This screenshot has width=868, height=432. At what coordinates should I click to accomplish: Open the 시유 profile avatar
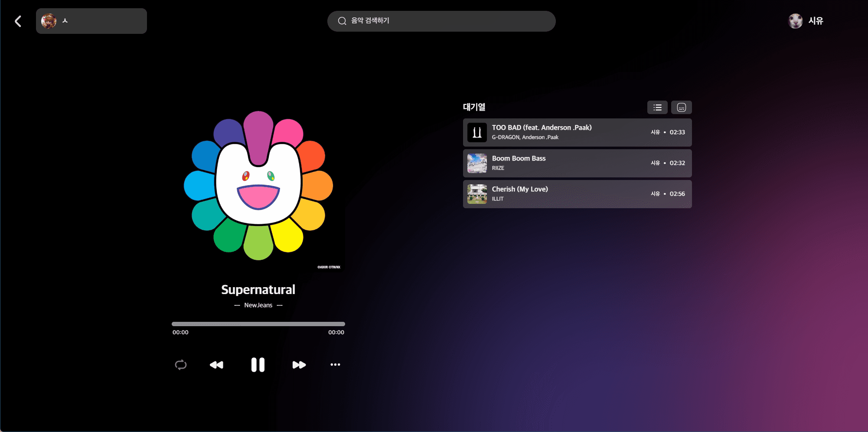[x=796, y=21]
